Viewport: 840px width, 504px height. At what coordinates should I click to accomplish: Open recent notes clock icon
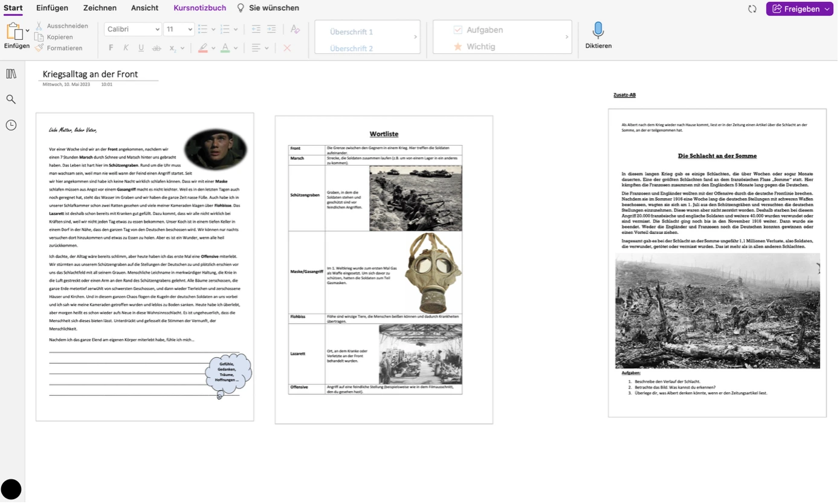point(11,125)
